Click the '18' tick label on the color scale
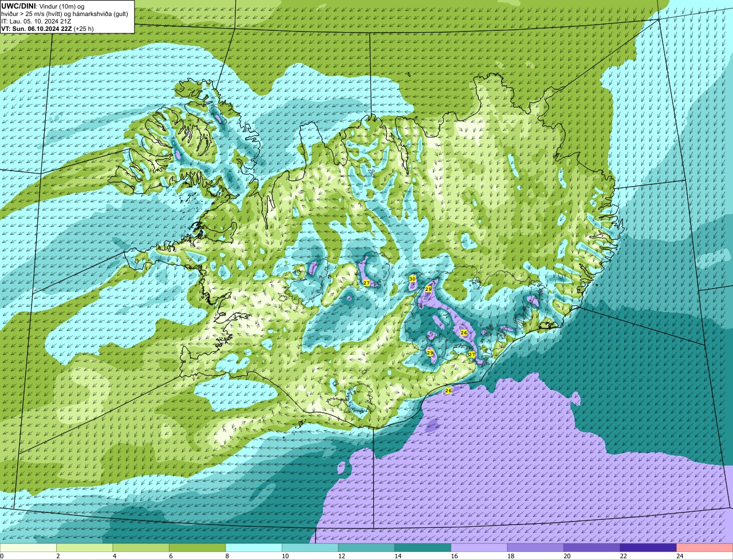 [511, 556]
